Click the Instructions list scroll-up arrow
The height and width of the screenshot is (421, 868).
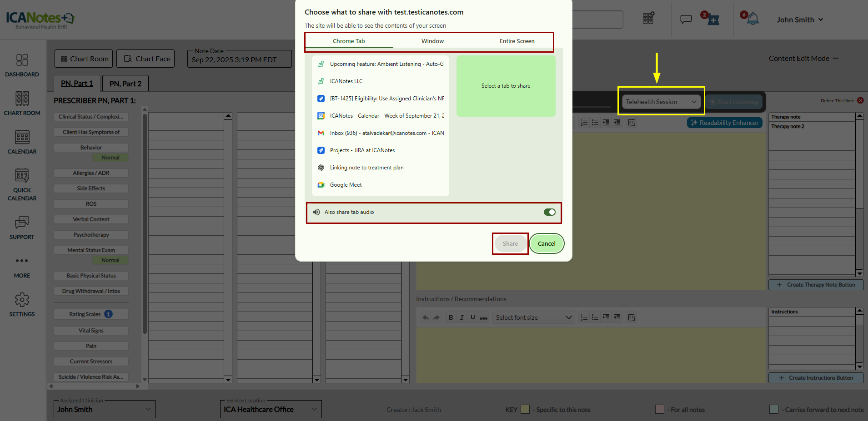[x=859, y=311]
